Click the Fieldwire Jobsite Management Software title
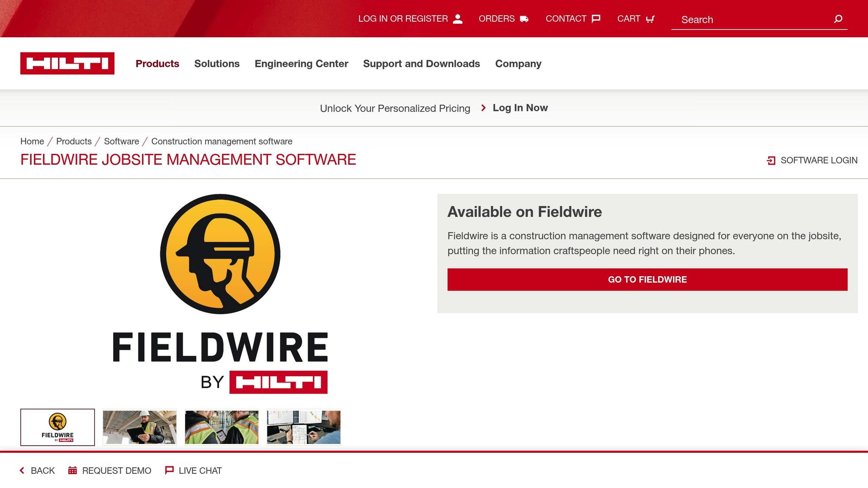This screenshot has width=868, height=488. tap(188, 160)
